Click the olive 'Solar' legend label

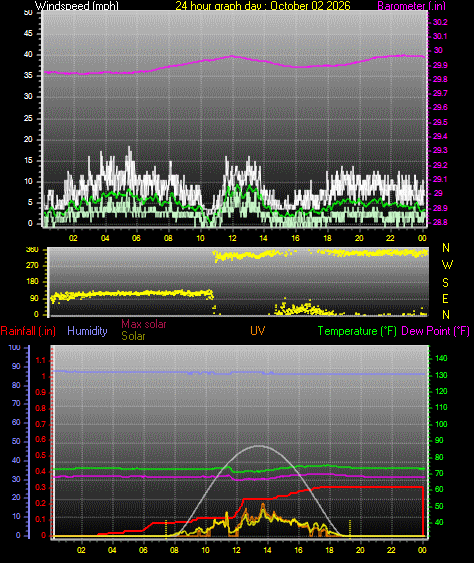click(x=133, y=336)
